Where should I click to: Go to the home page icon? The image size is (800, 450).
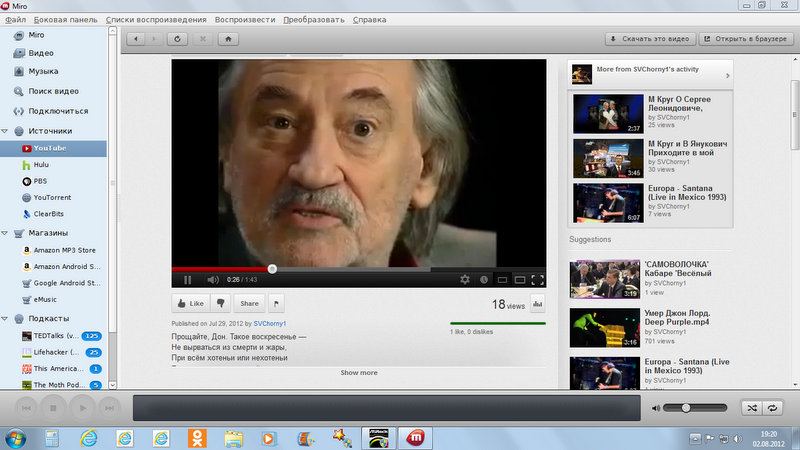coord(228,39)
